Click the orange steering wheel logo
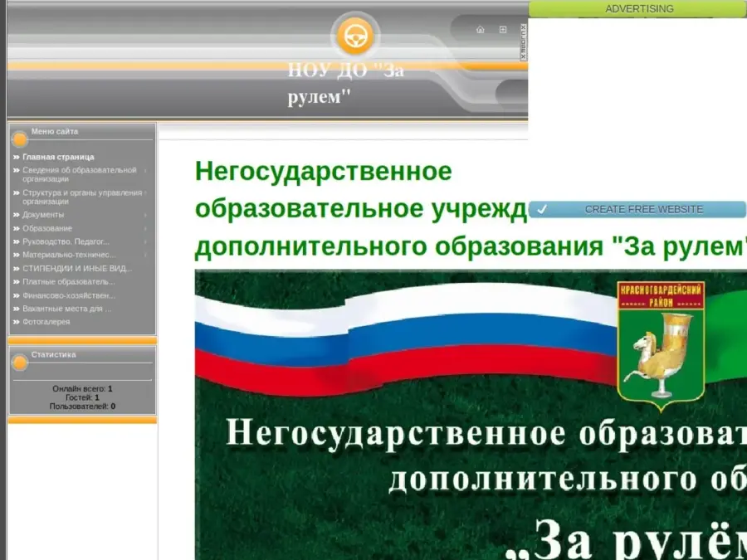Image resolution: width=747 pixels, height=560 pixels. 355,37
